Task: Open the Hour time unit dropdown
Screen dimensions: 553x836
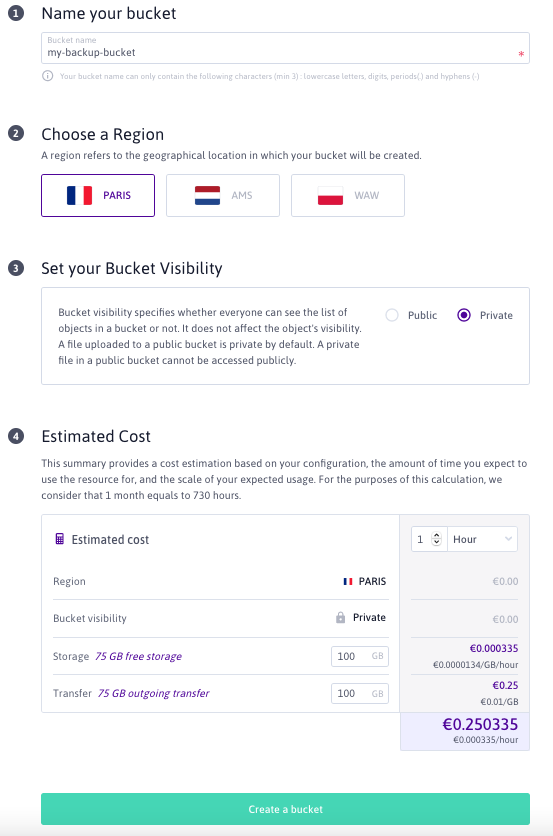Action: click(x=482, y=539)
